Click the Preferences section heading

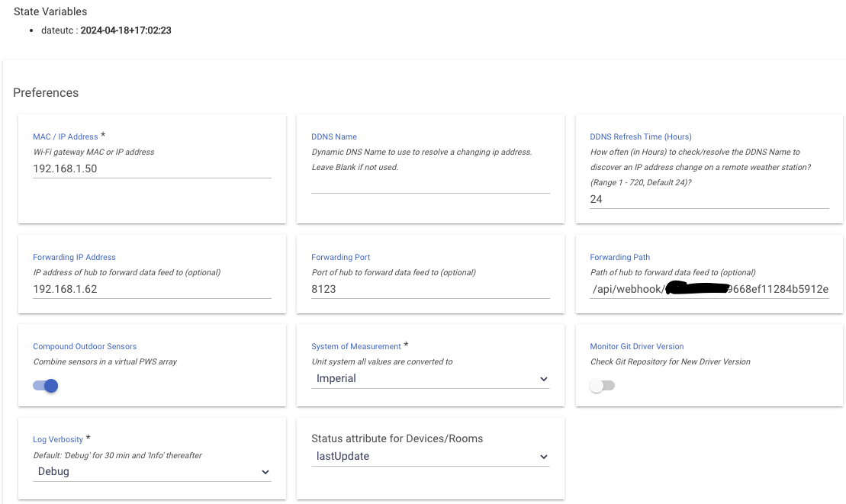[x=46, y=92]
